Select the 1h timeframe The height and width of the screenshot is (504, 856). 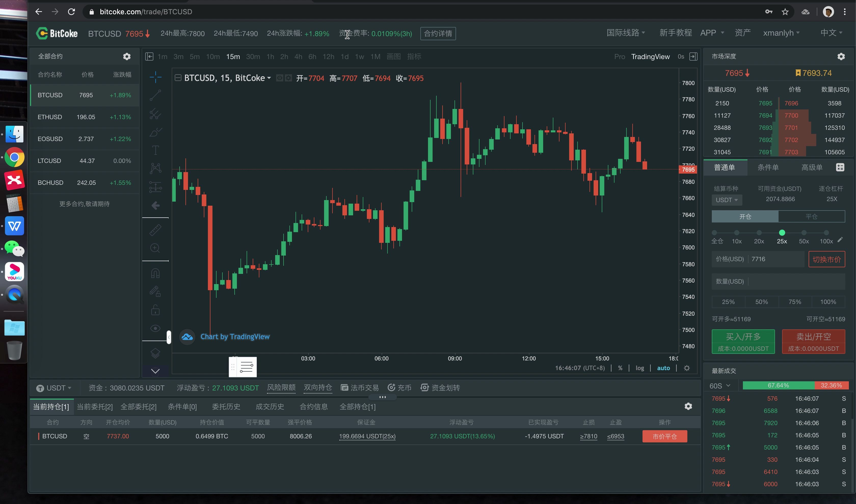pos(270,56)
